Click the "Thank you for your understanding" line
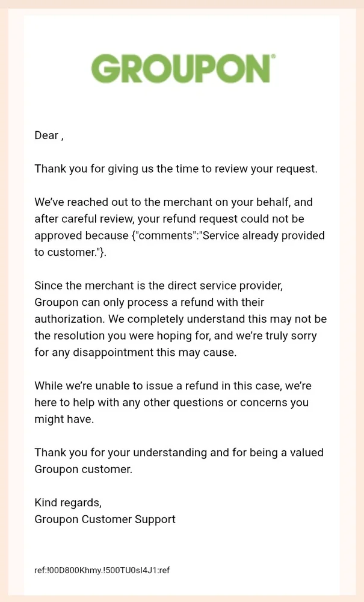This screenshot has width=364, height=602. 179,452
